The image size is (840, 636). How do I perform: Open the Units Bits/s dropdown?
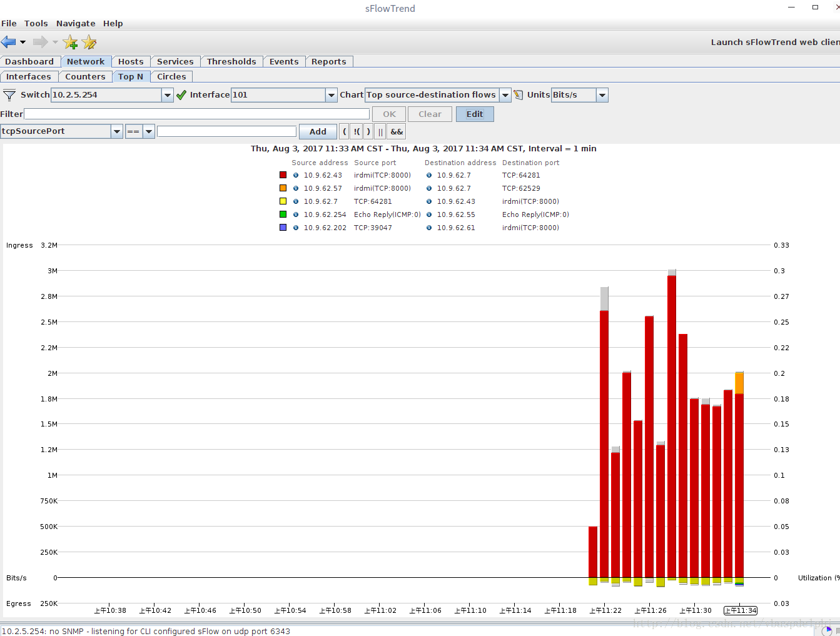(x=602, y=95)
